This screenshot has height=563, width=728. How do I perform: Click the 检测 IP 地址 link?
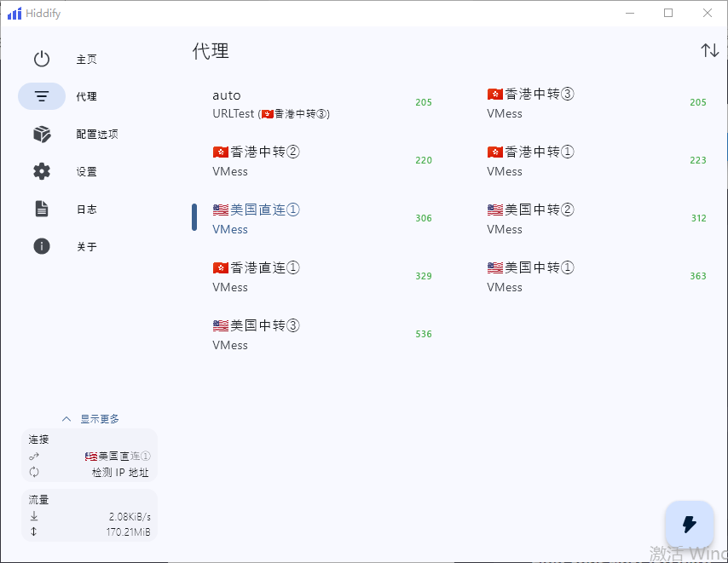pyautogui.click(x=120, y=472)
